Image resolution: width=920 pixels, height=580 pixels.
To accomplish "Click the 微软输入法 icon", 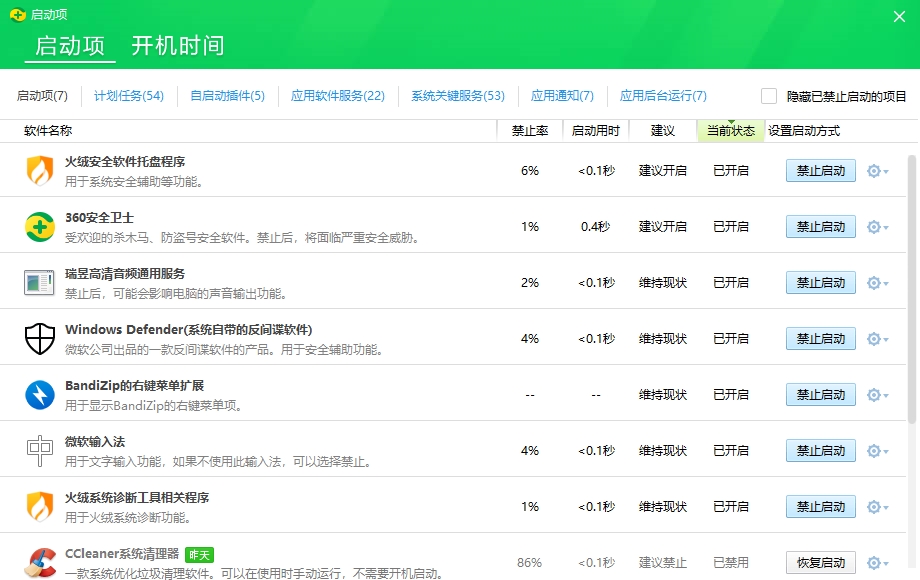I will tap(40, 451).
